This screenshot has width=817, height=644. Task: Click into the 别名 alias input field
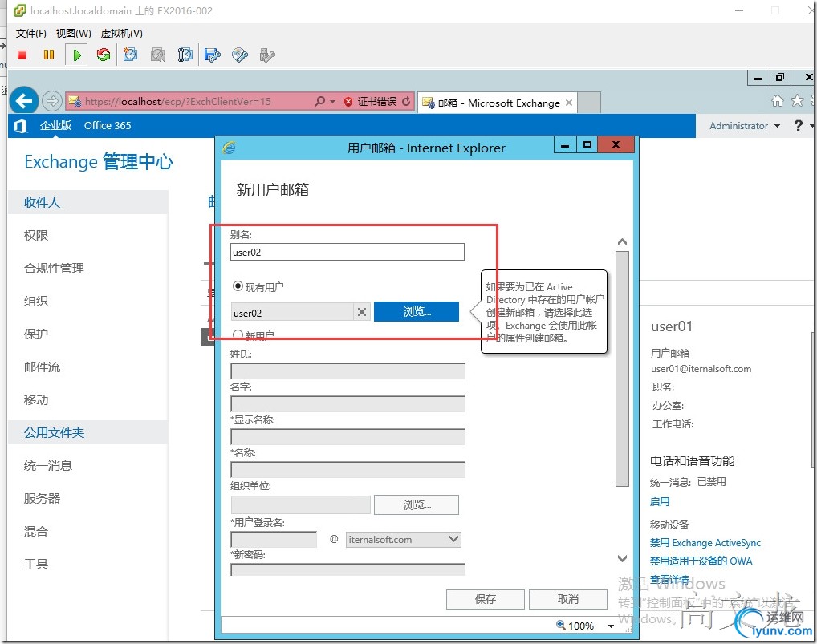[347, 252]
